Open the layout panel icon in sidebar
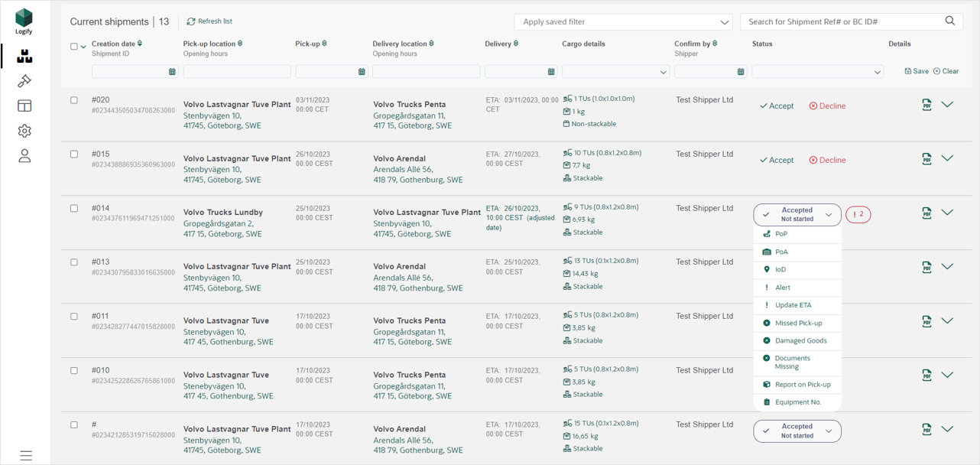 24,106
